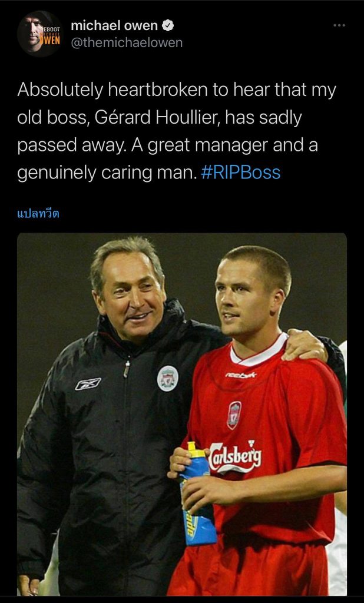Click the Liverpool crest on the red shirt
Screen dimensions: 364x603
(234, 414)
